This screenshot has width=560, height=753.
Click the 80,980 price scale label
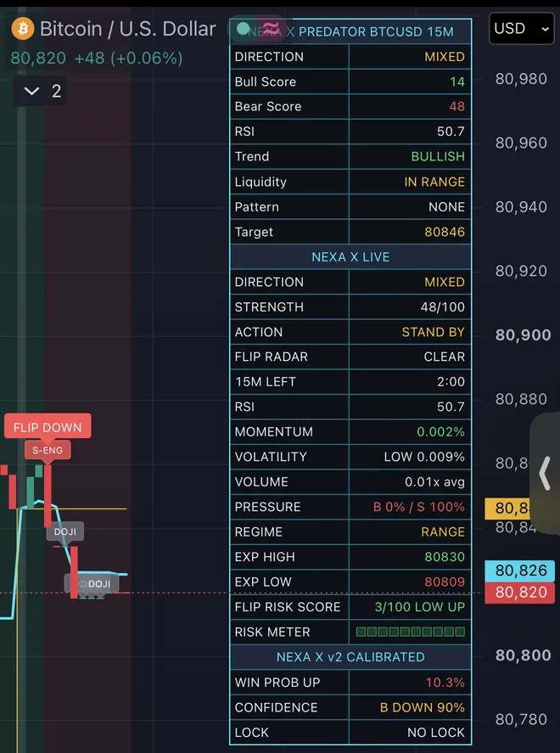(521, 79)
